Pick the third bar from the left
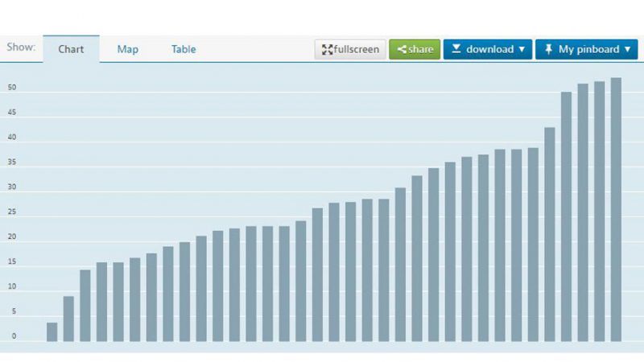 click(85, 306)
